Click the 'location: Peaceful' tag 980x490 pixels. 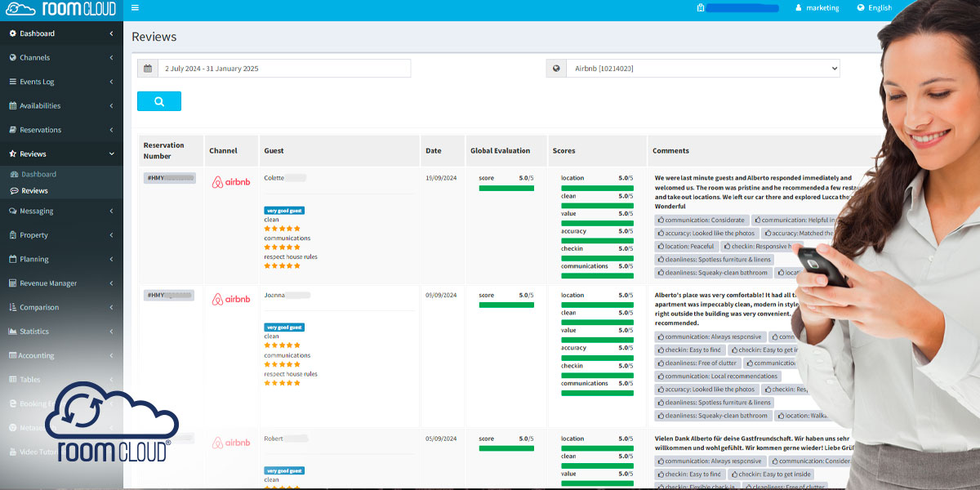(687, 246)
